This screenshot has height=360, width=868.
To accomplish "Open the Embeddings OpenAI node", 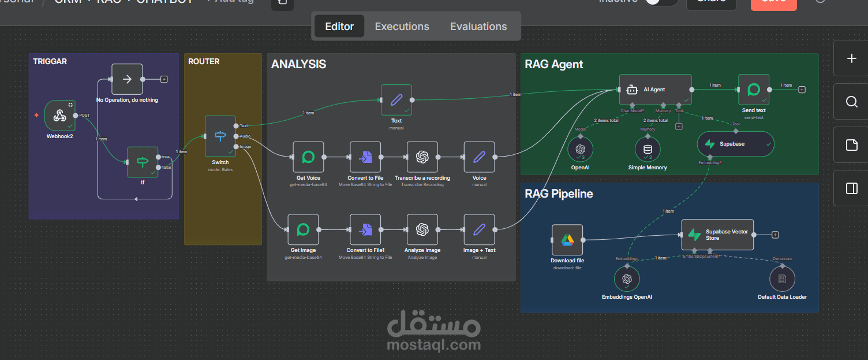I will click(x=627, y=279).
